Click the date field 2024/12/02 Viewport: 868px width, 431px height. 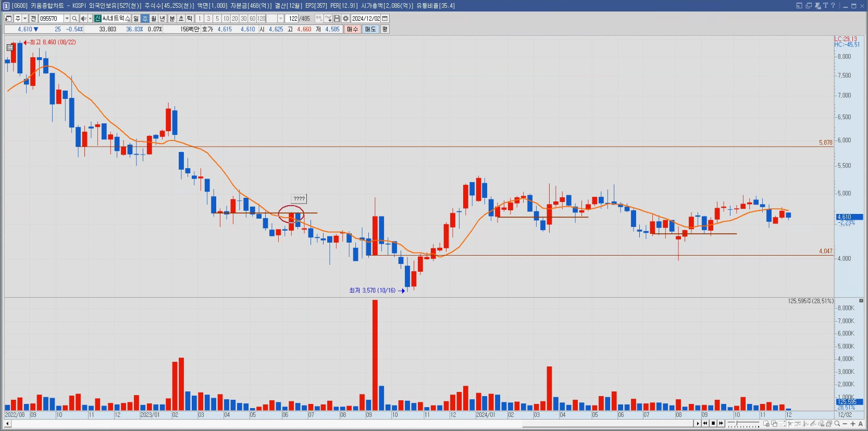tap(366, 19)
